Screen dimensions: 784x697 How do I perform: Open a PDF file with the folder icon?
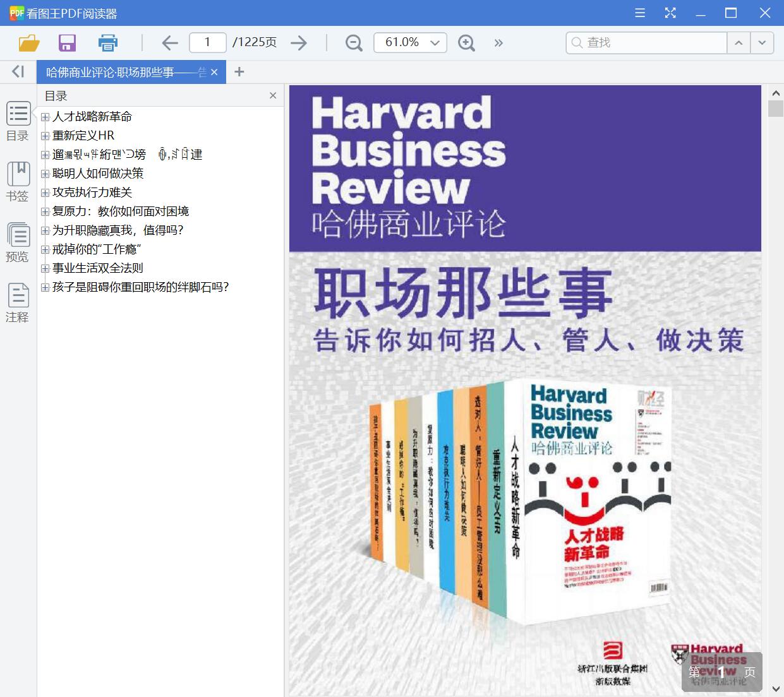[29, 43]
